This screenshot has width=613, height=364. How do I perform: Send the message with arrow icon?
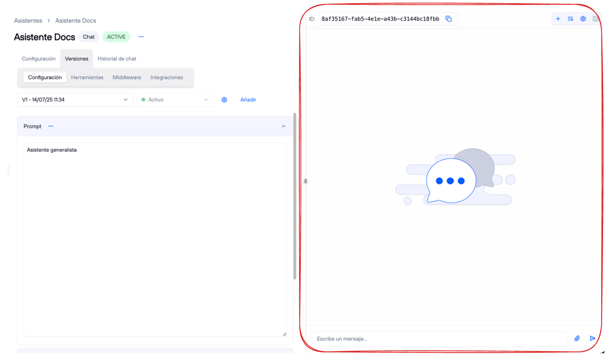point(592,339)
